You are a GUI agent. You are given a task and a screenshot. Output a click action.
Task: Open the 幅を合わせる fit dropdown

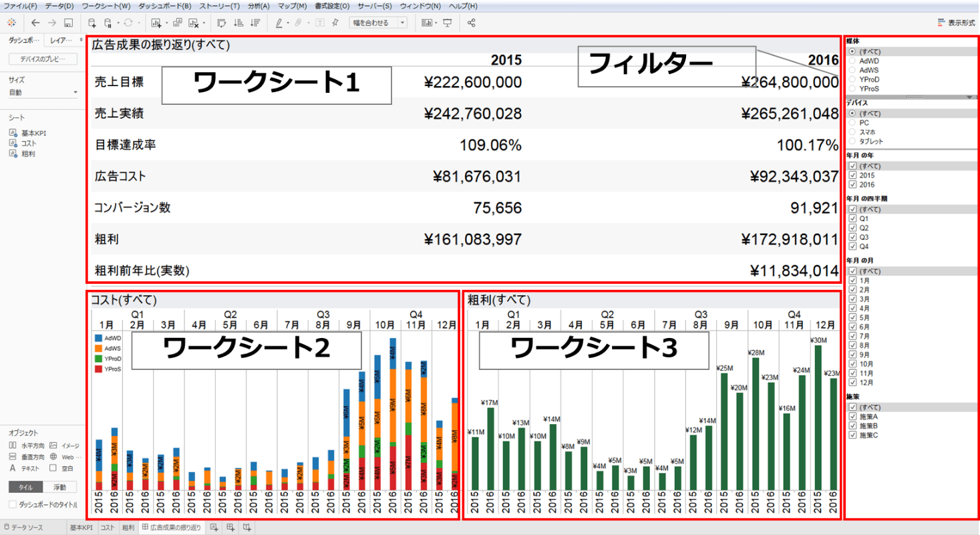click(379, 23)
